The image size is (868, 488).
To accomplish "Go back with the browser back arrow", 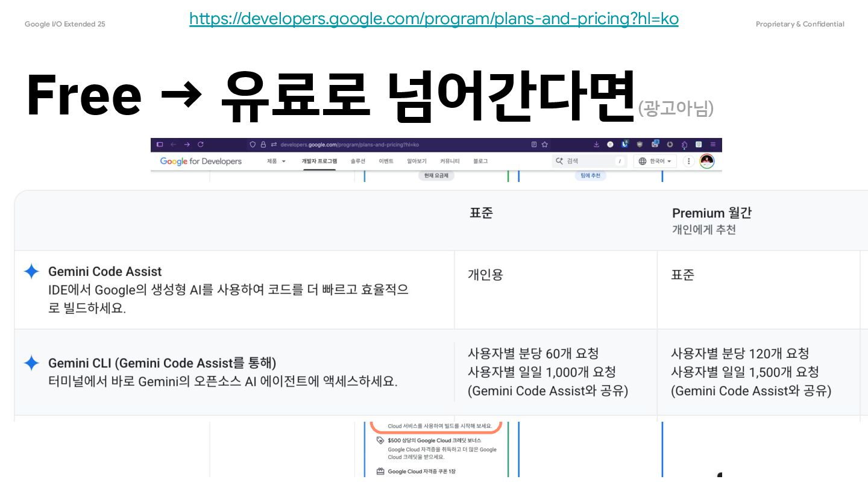I will [173, 145].
